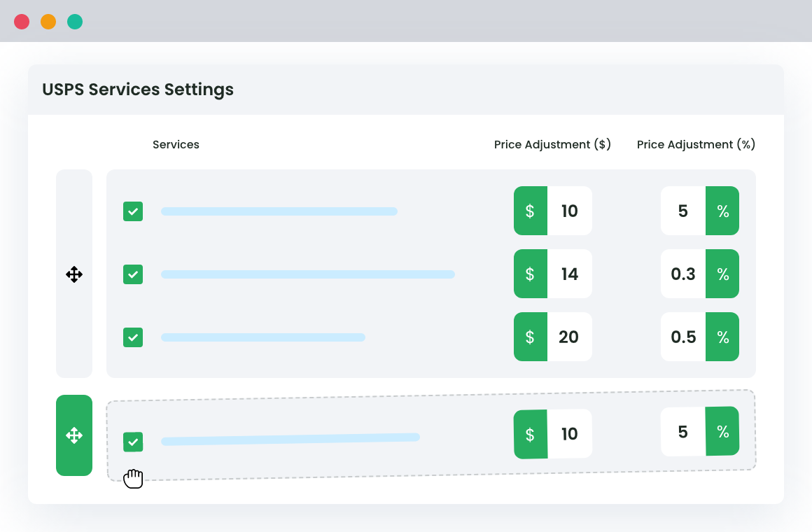Image resolution: width=812 pixels, height=532 pixels.
Task: Click the "Services" column header
Action: tap(176, 144)
